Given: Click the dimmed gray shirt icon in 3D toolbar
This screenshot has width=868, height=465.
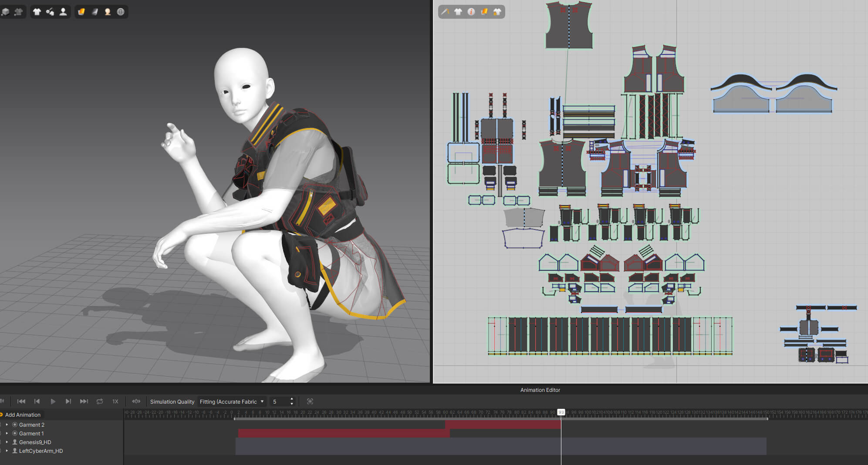Looking at the screenshot, I should pyautogui.click(x=18, y=12).
